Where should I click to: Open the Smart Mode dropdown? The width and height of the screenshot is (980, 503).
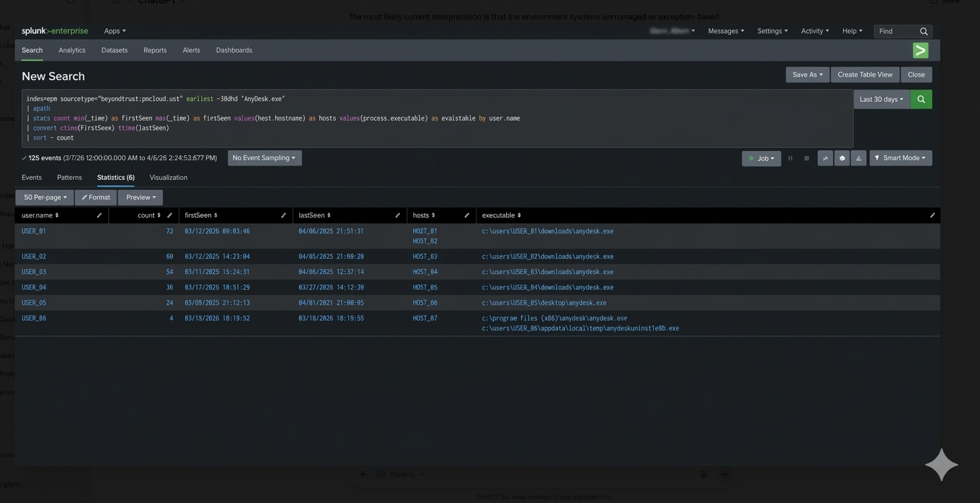click(900, 158)
